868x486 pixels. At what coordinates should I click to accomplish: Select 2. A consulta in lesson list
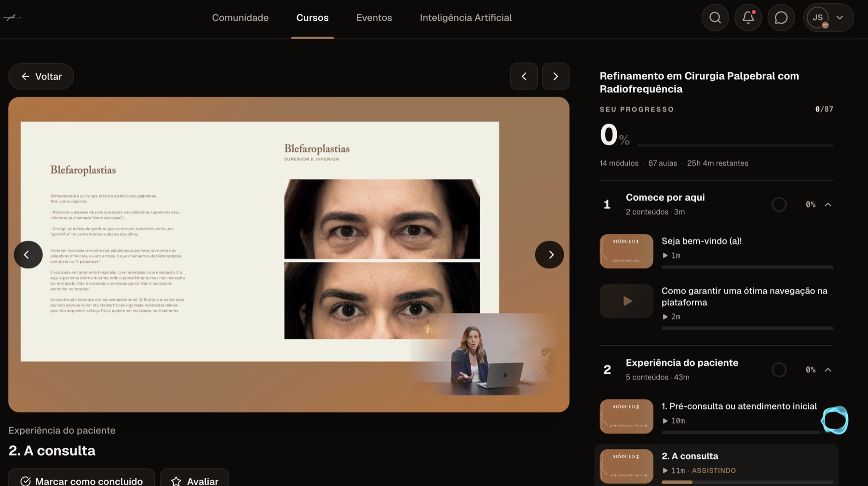coord(690,456)
